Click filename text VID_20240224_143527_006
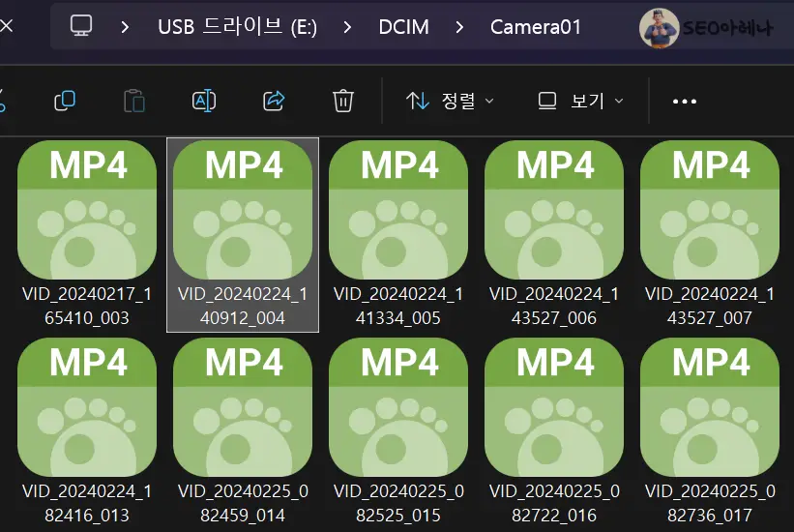 click(x=554, y=306)
